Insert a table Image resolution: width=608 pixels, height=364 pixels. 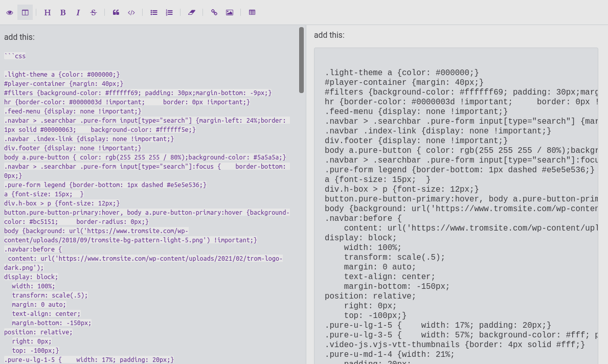(x=252, y=12)
